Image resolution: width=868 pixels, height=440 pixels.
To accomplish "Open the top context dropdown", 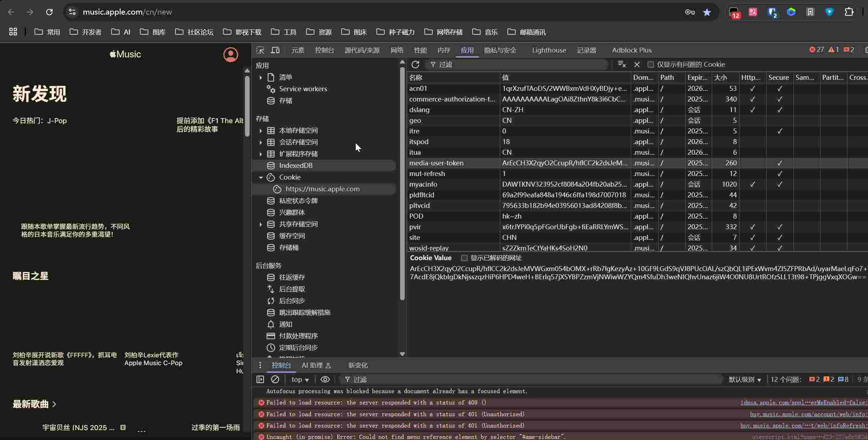I will click(x=300, y=379).
